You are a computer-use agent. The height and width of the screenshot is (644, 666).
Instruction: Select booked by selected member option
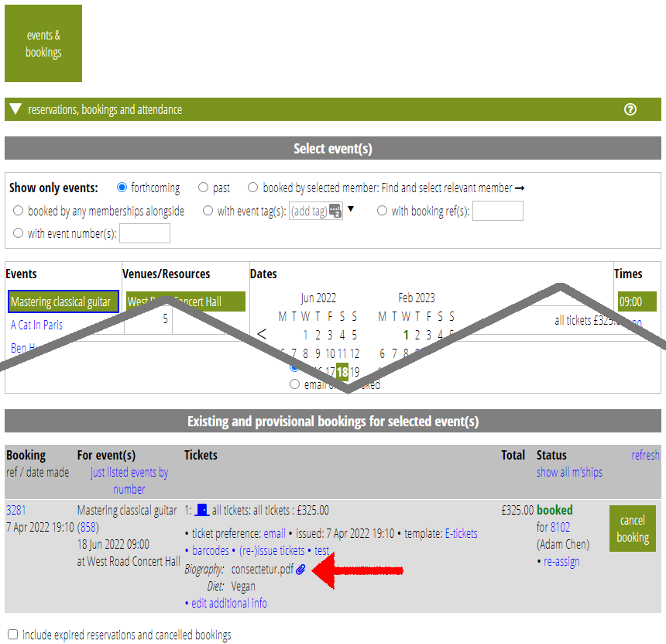[x=252, y=188]
